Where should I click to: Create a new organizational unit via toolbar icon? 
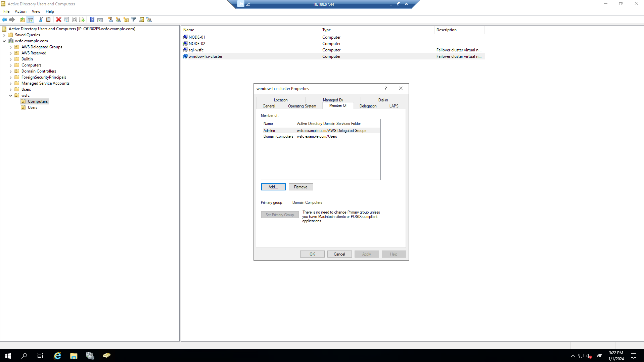126,19
